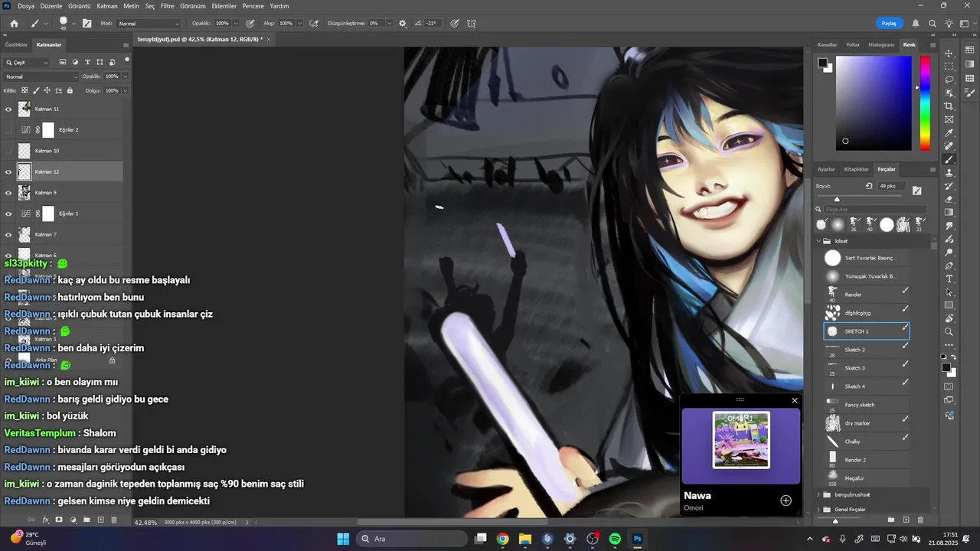Select the History Brush tool
The image size is (980, 551).
(949, 186)
